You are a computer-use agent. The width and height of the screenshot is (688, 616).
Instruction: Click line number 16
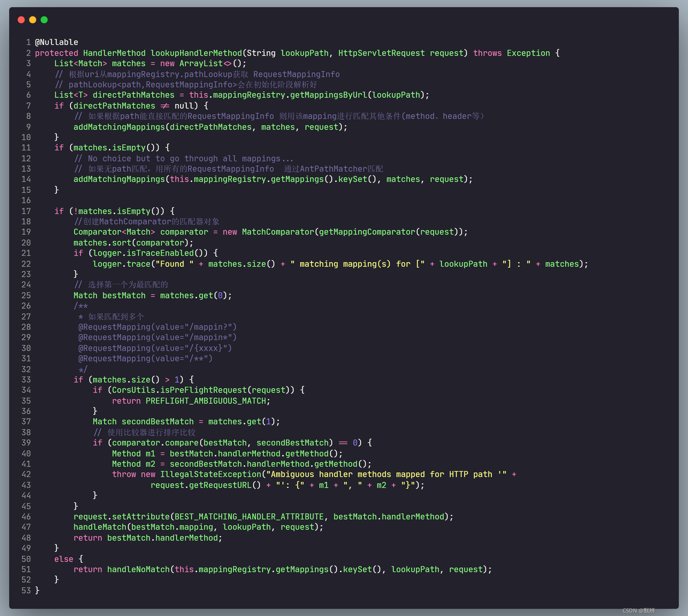pyautogui.click(x=26, y=201)
